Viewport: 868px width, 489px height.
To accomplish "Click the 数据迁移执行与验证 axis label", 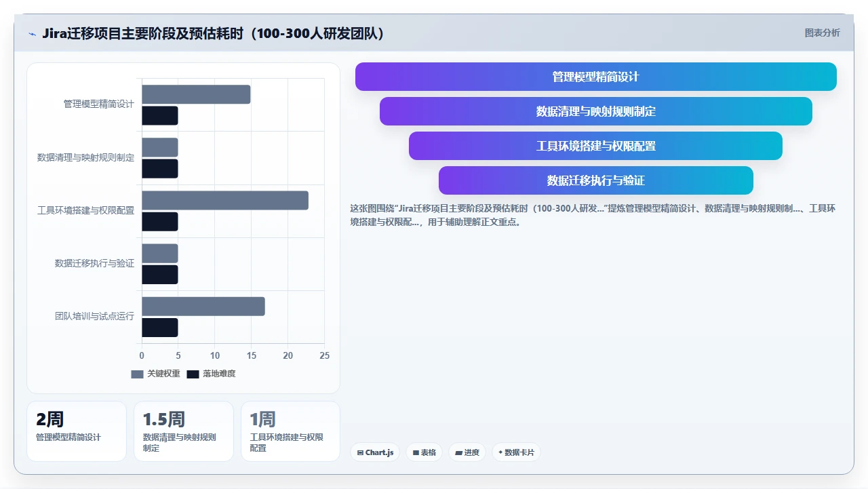I will [x=95, y=263].
